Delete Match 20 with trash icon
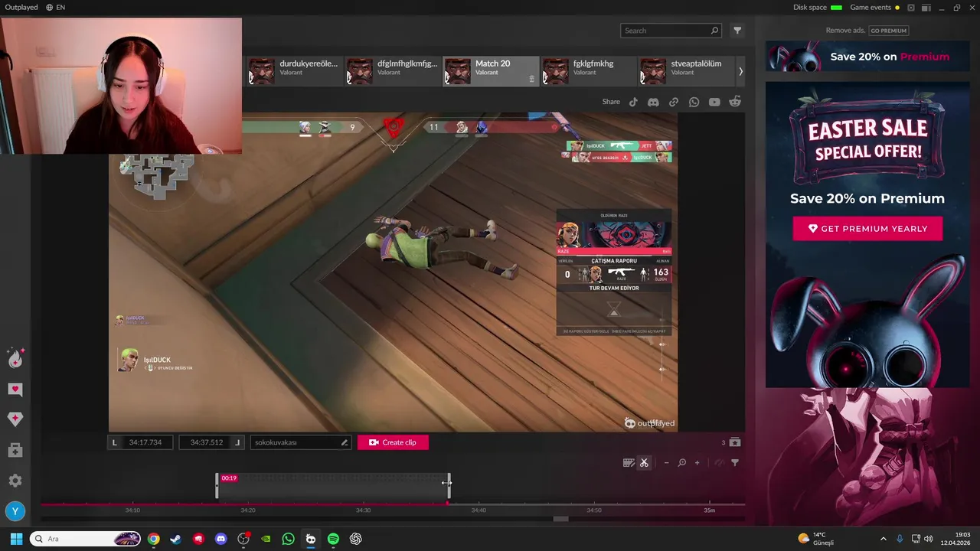The width and height of the screenshot is (980, 551). [532, 79]
